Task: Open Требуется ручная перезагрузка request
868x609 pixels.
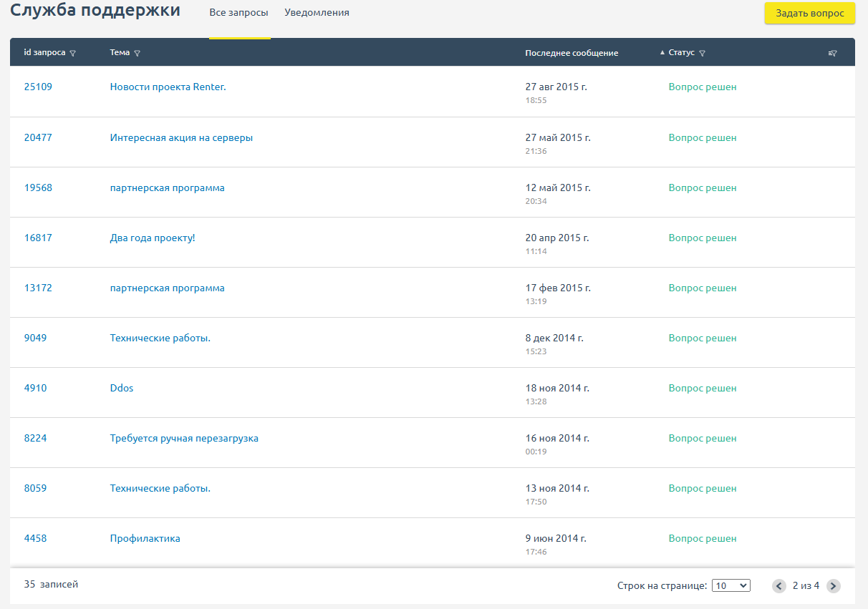Action: coord(184,438)
